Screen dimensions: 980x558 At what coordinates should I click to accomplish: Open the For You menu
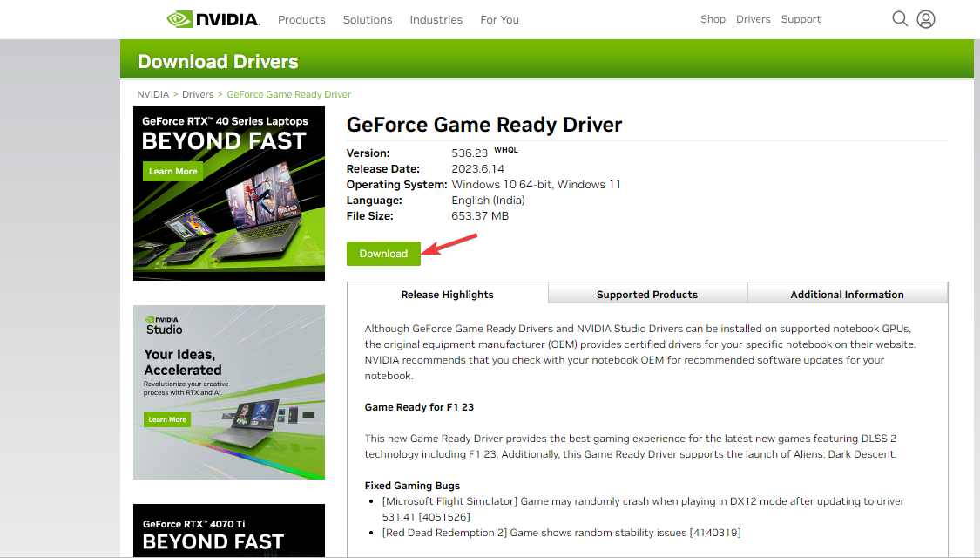click(x=499, y=19)
